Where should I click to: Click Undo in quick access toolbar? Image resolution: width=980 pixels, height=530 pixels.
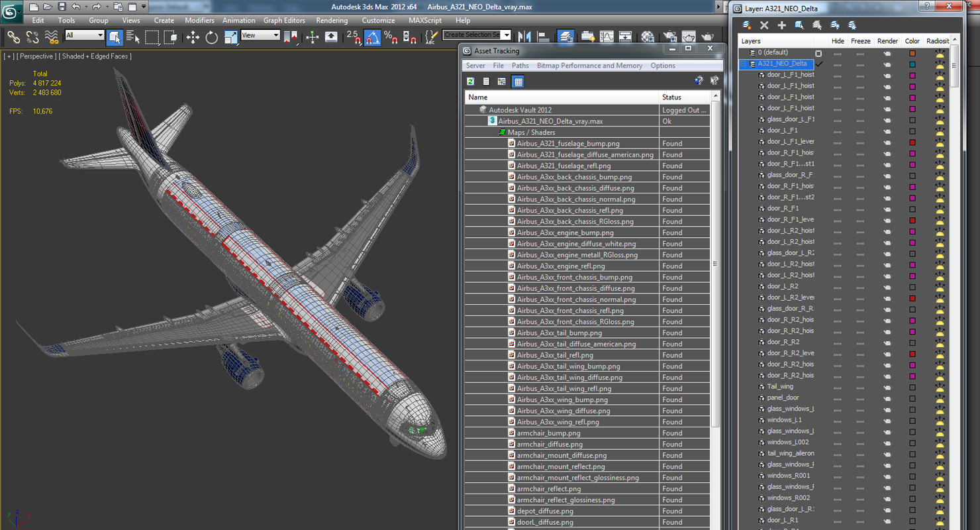click(x=76, y=7)
